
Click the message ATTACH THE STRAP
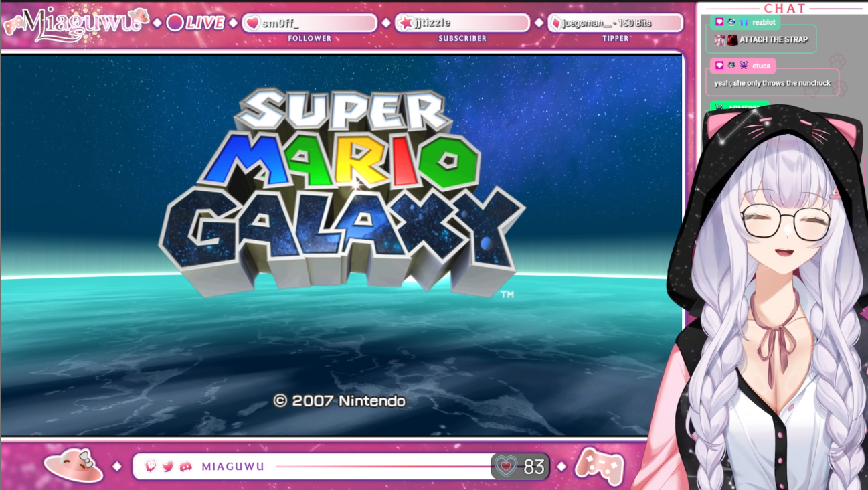(x=774, y=39)
